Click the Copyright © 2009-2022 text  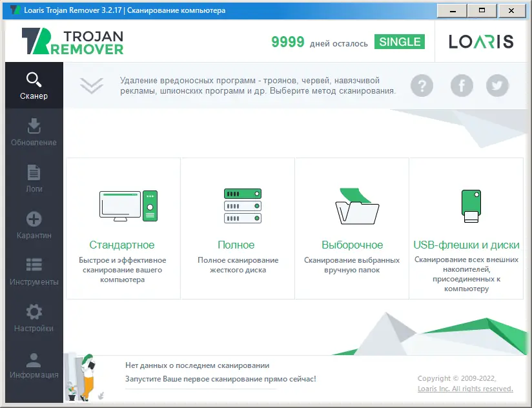pyautogui.click(x=456, y=378)
